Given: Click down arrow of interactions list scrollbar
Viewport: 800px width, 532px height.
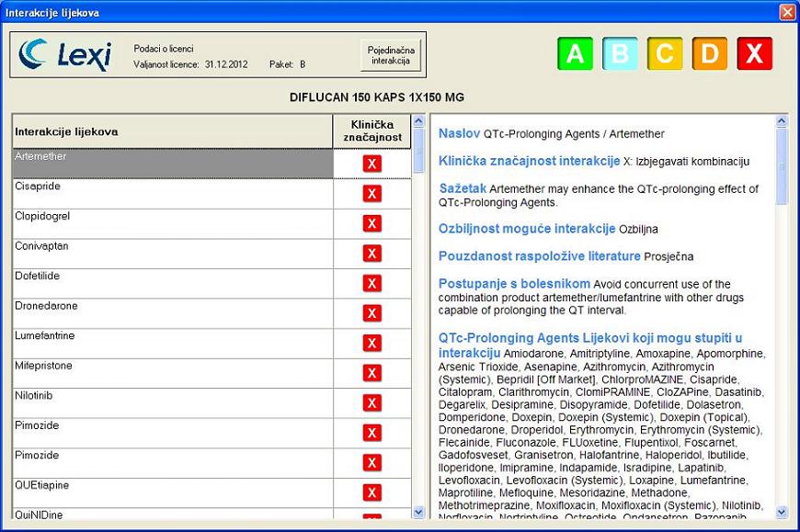Looking at the screenshot, I should point(418,512).
